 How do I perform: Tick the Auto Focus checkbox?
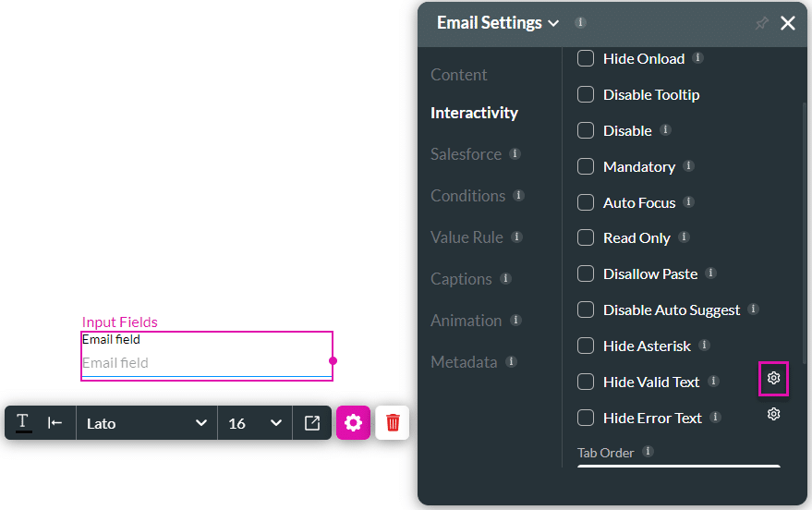(586, 202)
